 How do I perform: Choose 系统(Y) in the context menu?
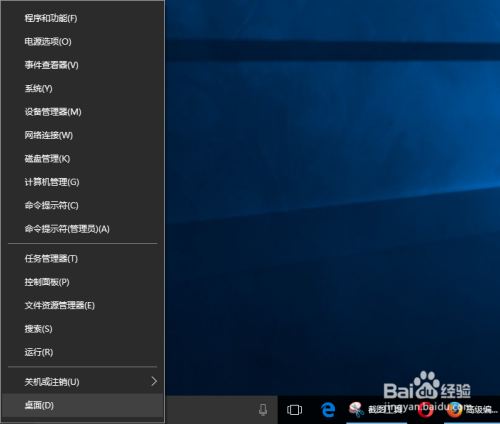click(x=82, y=88)
